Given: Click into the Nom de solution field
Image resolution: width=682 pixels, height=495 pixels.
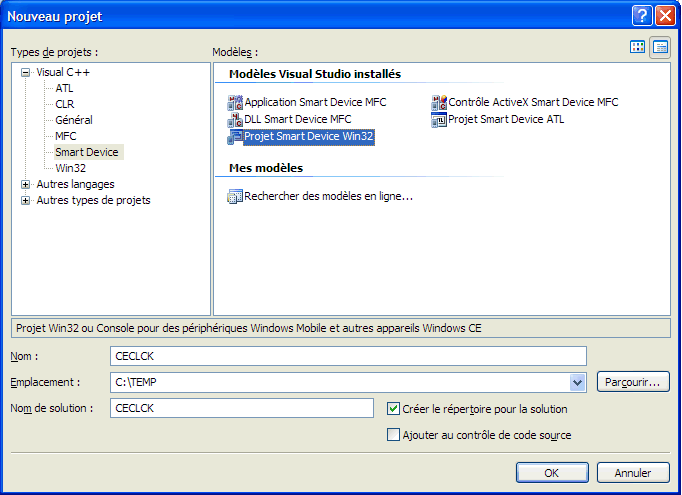Looking at the screenshot, I should click(x=242, y=408).
